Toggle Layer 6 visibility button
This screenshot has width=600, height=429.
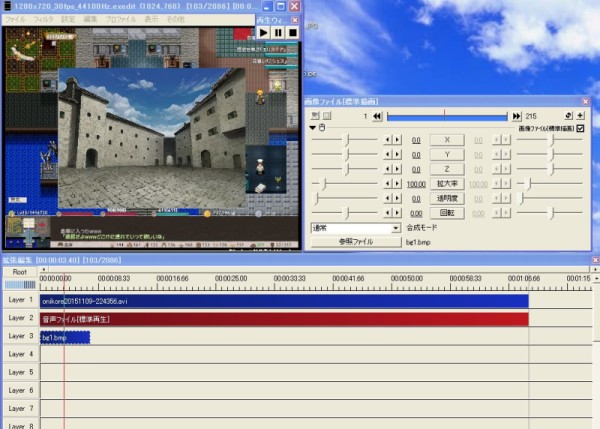(20, 391)
